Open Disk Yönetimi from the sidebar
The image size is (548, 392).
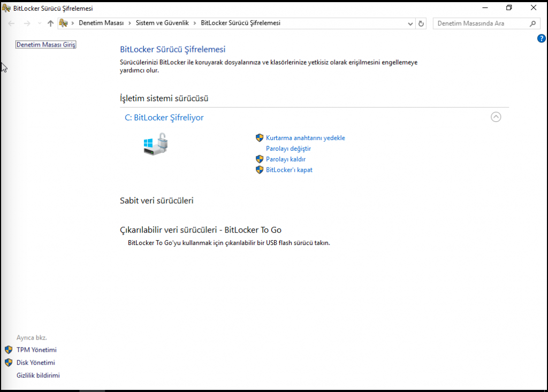(35, 363)
